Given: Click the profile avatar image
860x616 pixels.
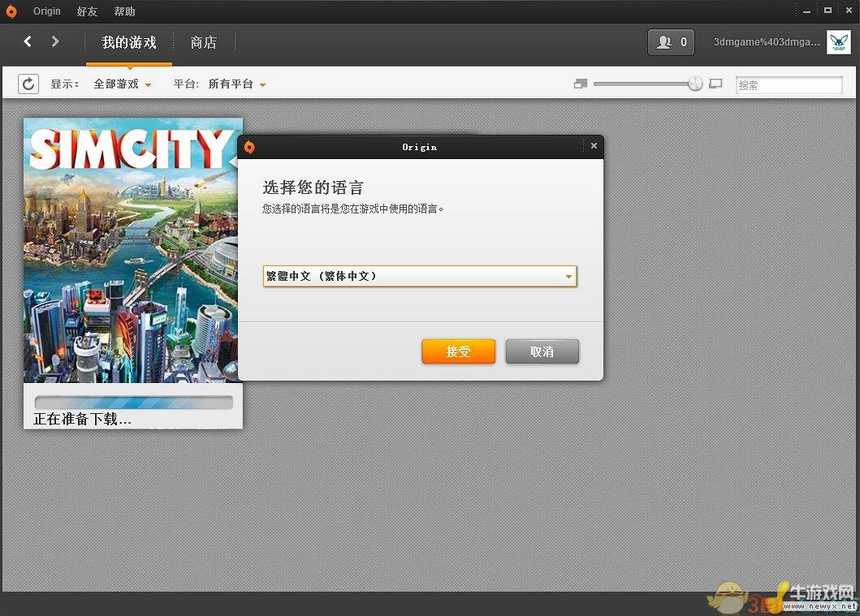Looking at the screenshot, I should pyautogui.click(x=839, y=42).
